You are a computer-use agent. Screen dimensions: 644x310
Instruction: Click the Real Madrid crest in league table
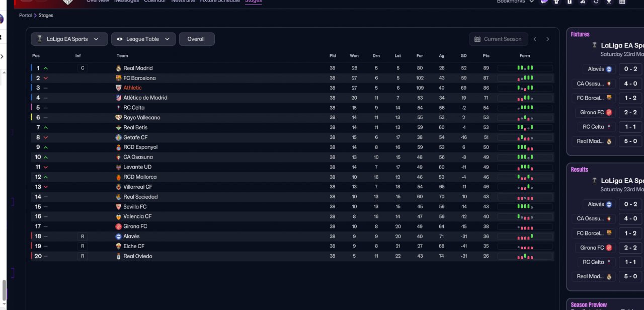click(x=119, y=68)
